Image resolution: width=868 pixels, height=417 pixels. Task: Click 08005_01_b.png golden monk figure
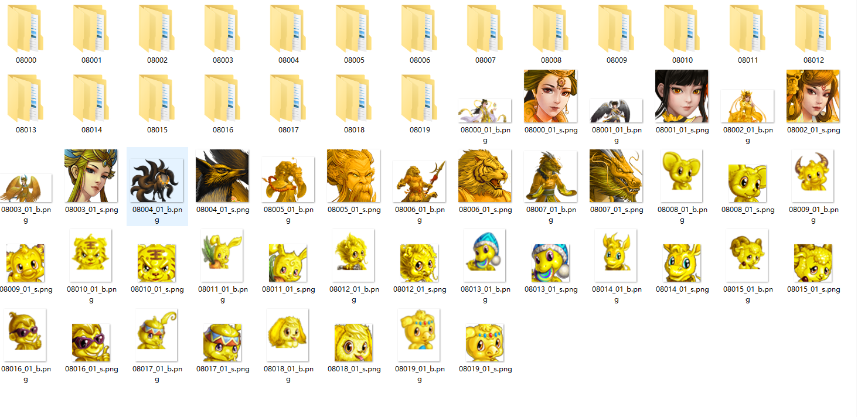288,180
